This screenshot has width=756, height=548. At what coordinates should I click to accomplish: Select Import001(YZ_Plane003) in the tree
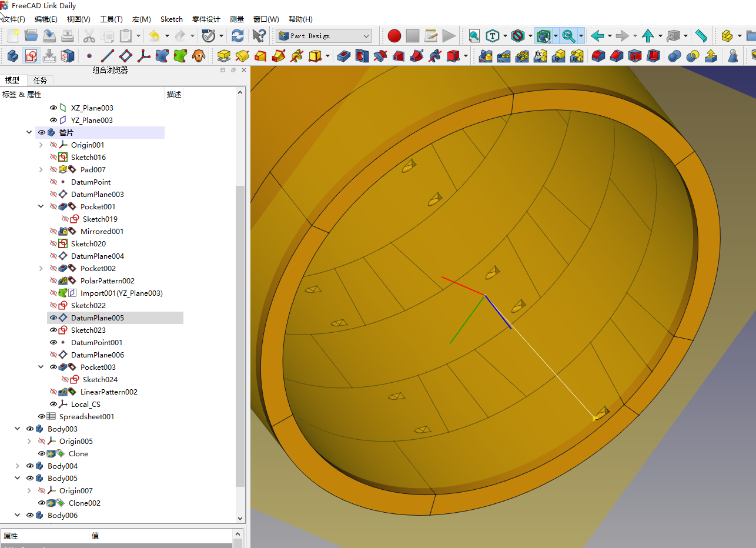coord(122,293)
